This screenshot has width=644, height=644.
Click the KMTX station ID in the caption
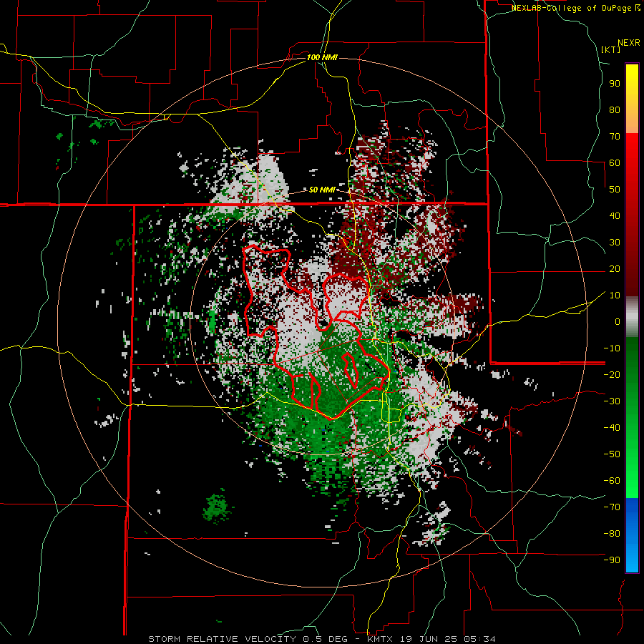click(x=381, y=639)
